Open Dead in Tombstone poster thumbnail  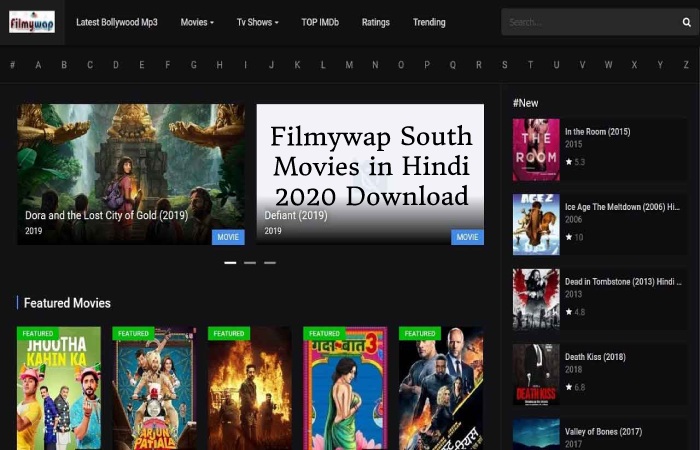(536, 300)
